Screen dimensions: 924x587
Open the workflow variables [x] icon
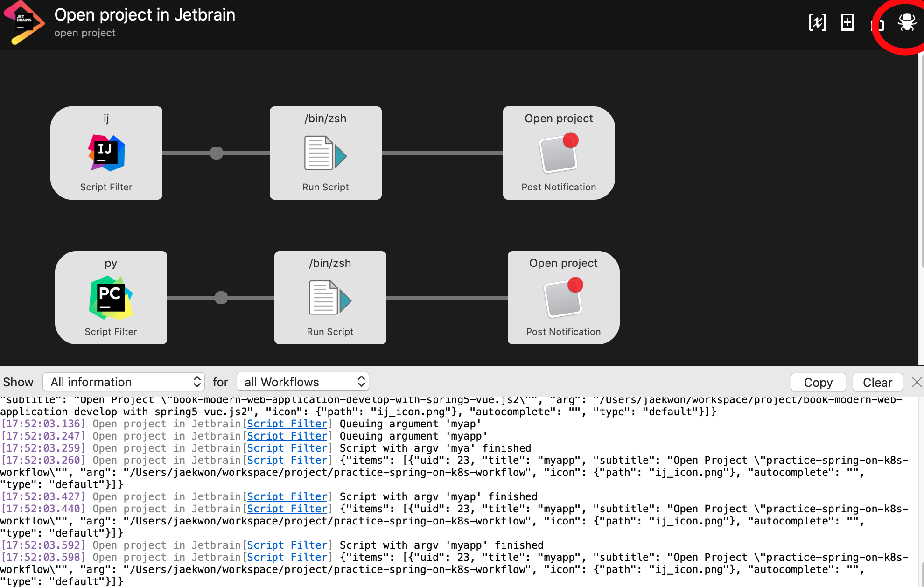(817, 22)
